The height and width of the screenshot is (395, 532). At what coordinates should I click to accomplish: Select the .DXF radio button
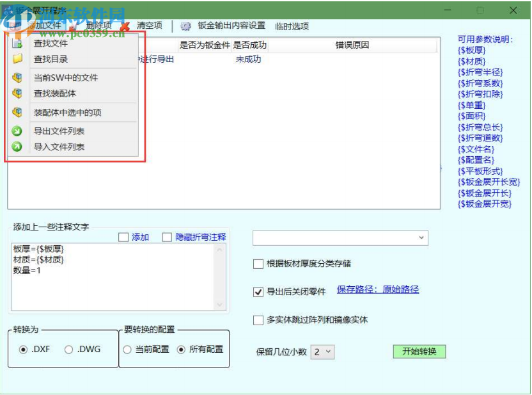(x=23, y=350)
